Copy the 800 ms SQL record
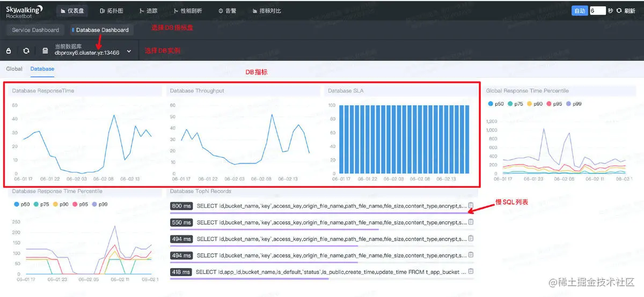The height and width of the screenshot is (297, 644). pyautogui.click(x=471, y=205)
